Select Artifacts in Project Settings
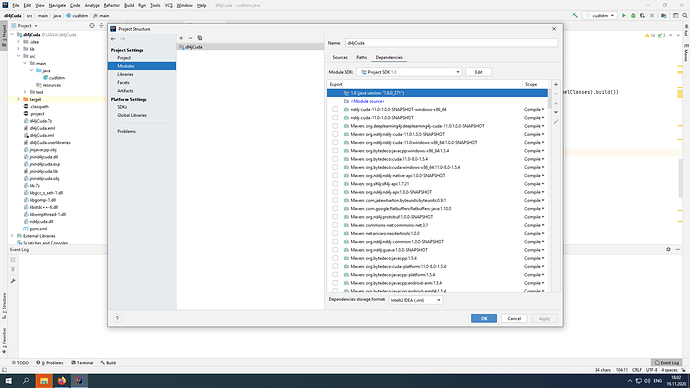690x388 pixels. pyautogui.click(x=125, y=91)
